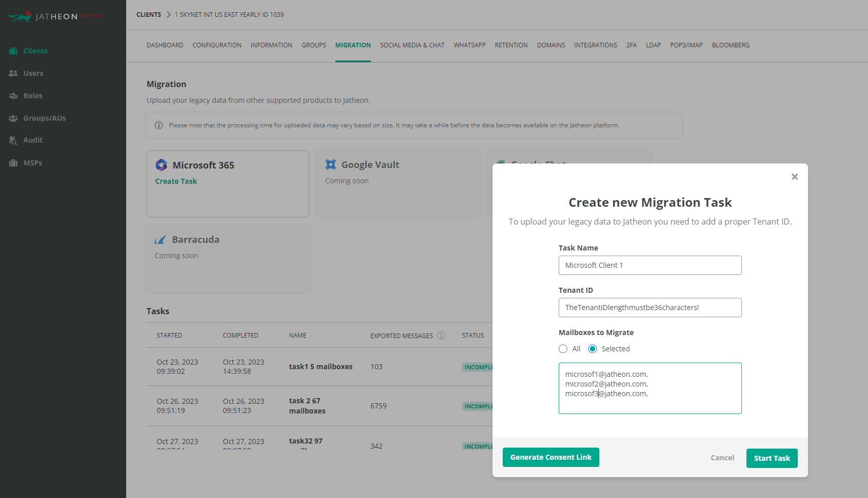
Task: Click the Create Task link under Microsoft 365
Action: (176, 181)
